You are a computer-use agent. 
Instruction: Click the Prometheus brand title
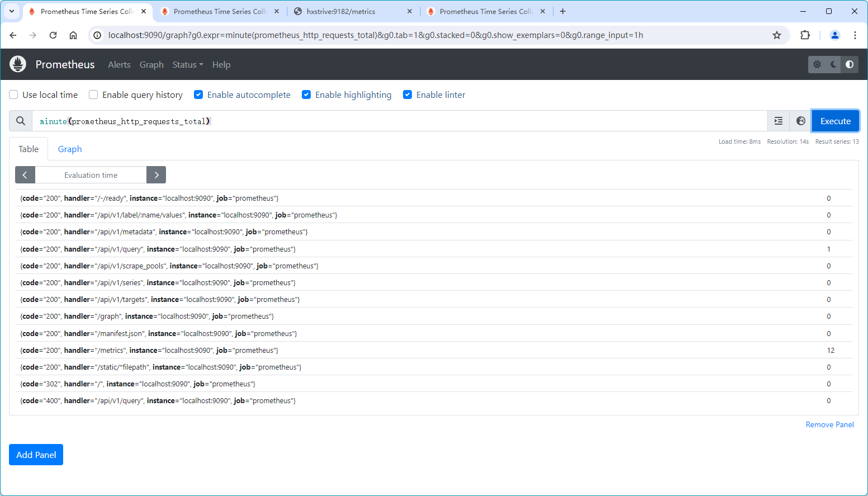point(65,64)
